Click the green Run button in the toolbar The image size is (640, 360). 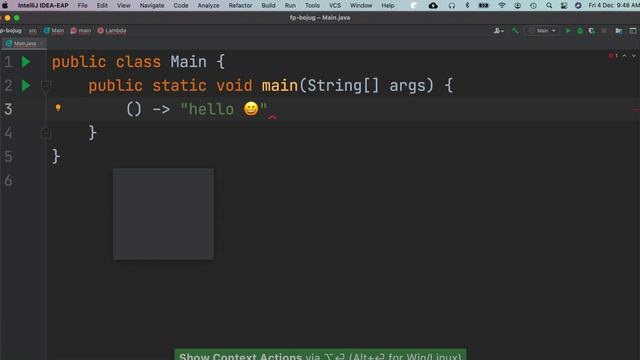click(568, 31)
